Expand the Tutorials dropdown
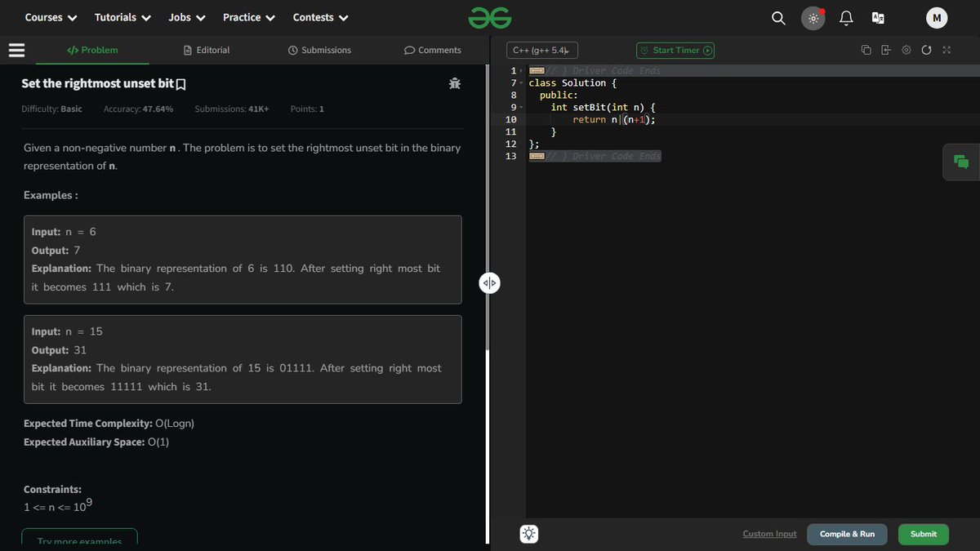The height and width of the screenshot is (551, 980). tap(122, 17)
